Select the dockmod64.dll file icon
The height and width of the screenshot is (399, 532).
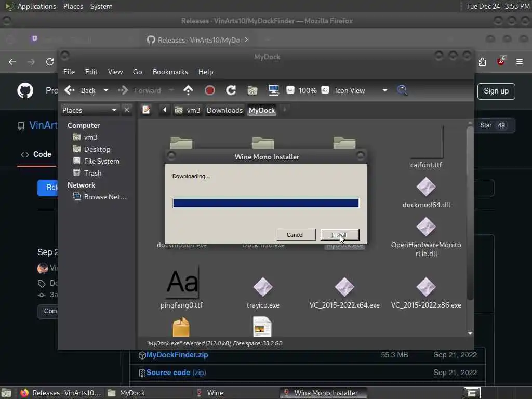[x=426, y=187]
